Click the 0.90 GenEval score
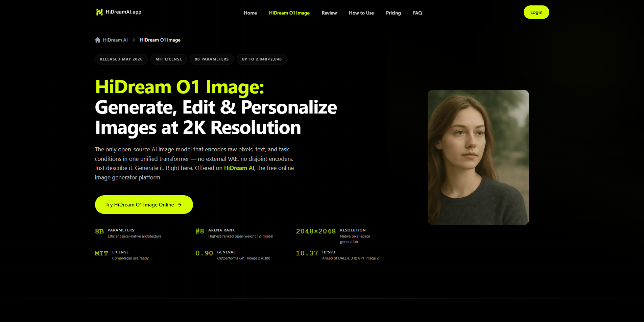 point(204,253)
